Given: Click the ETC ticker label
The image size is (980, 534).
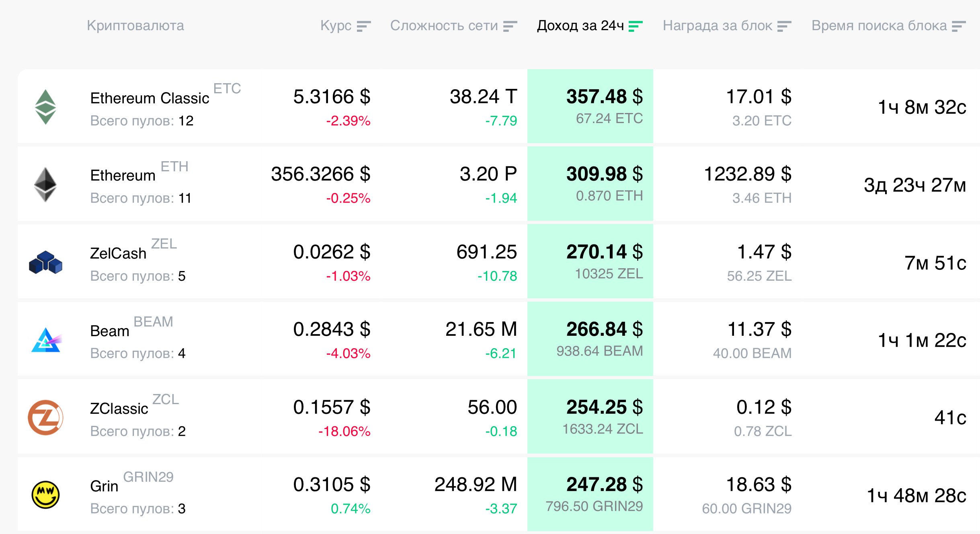Looking at the screenshot, I should (227, 88).
